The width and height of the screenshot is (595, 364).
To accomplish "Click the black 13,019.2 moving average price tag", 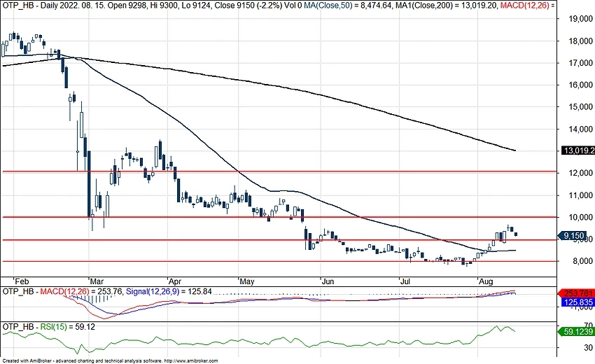I will click(x=577, y=150).
